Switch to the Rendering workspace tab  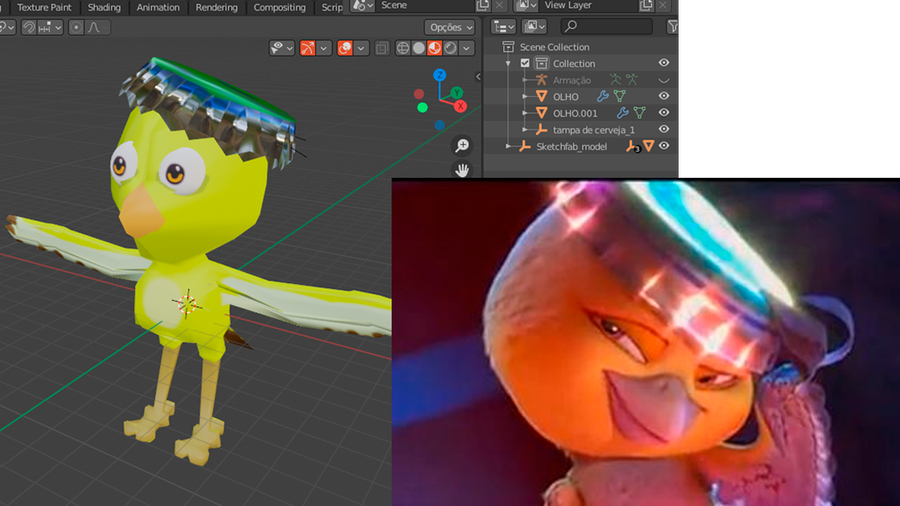[216, 7]
